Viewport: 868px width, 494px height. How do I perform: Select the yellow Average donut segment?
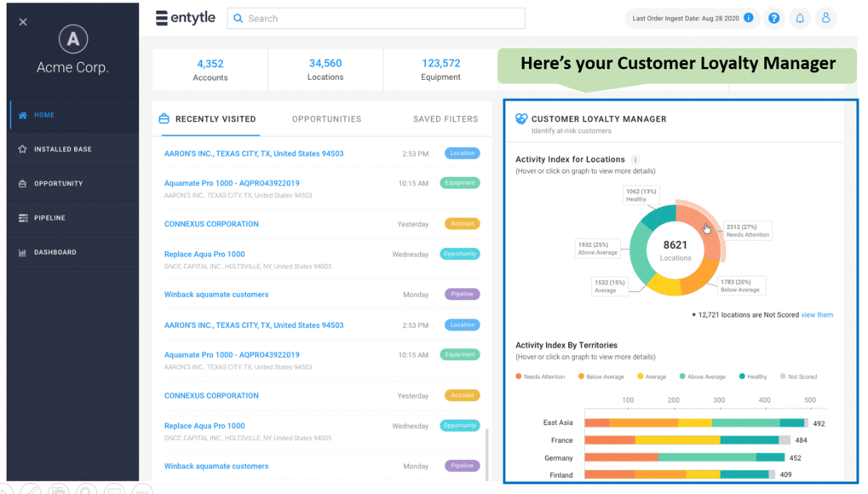664,284
